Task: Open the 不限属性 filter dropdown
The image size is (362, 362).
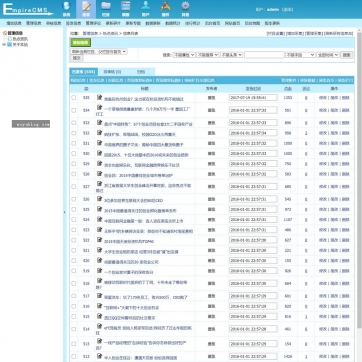Action: click(184, 55)
